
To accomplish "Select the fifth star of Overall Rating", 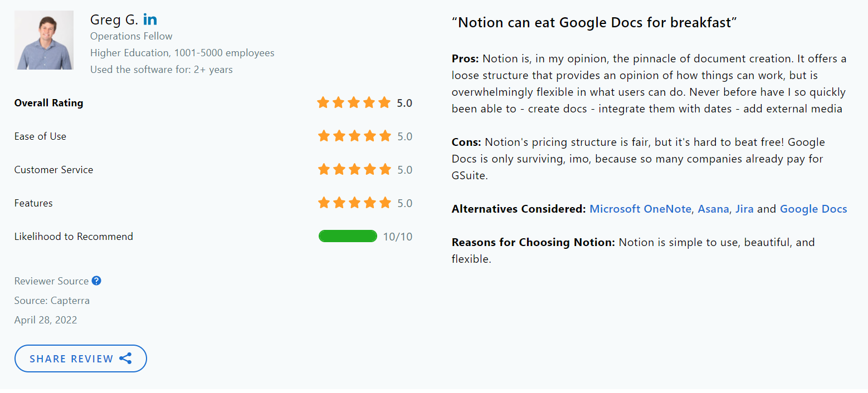I will pyautogui.click(x=384, y=102).
